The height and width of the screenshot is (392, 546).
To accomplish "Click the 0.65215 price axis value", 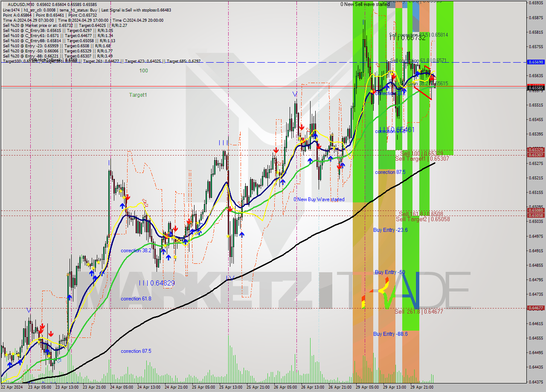I will point(536,178).
